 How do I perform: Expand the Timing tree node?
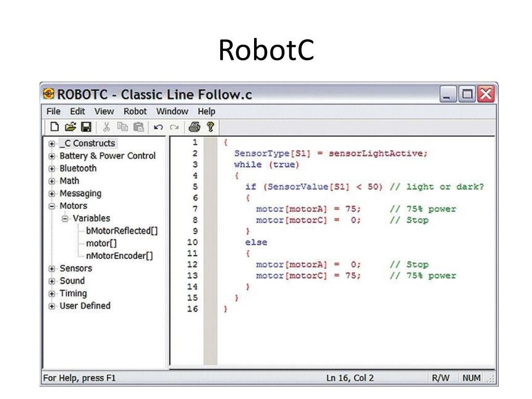pyautogui.click(x=51, y=294)
